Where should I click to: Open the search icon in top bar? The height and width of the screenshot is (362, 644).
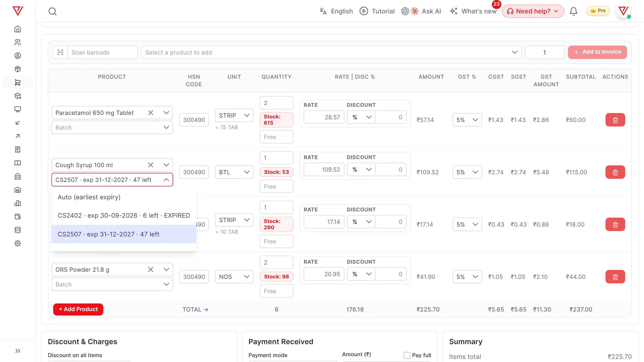tap(52, 11)
